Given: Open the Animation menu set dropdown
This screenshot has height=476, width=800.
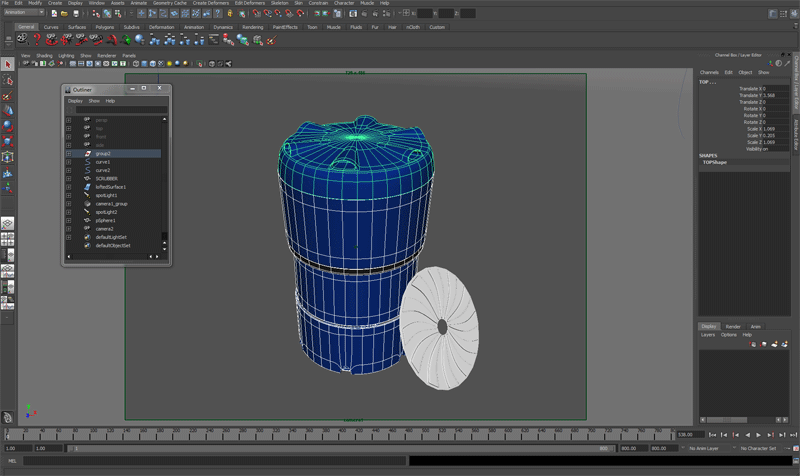Looking at the screenshot, I should pyautogui.click(x=23, y=12).
